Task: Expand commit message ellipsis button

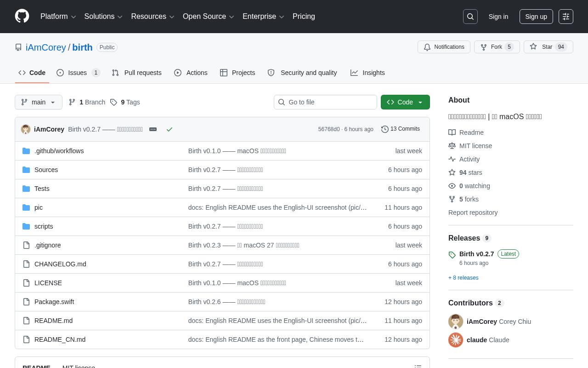Action: (153, 129)
